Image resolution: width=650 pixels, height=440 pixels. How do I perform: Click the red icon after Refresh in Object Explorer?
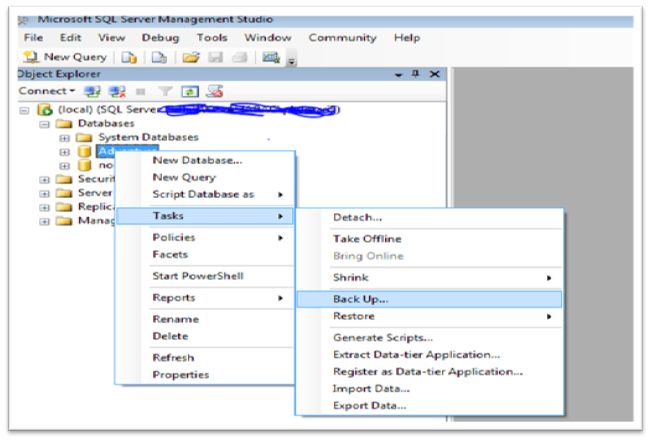[x=215, y=91]
